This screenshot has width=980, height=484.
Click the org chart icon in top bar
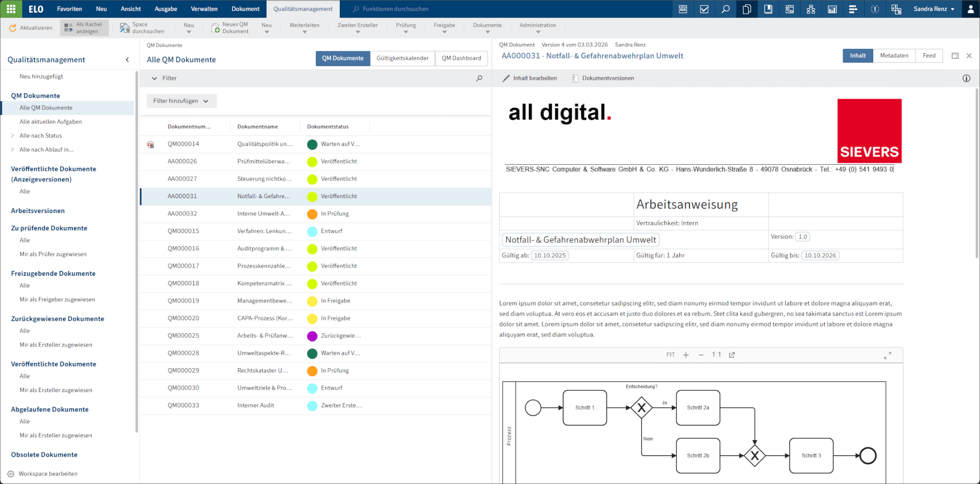click(x=811, y=9)
